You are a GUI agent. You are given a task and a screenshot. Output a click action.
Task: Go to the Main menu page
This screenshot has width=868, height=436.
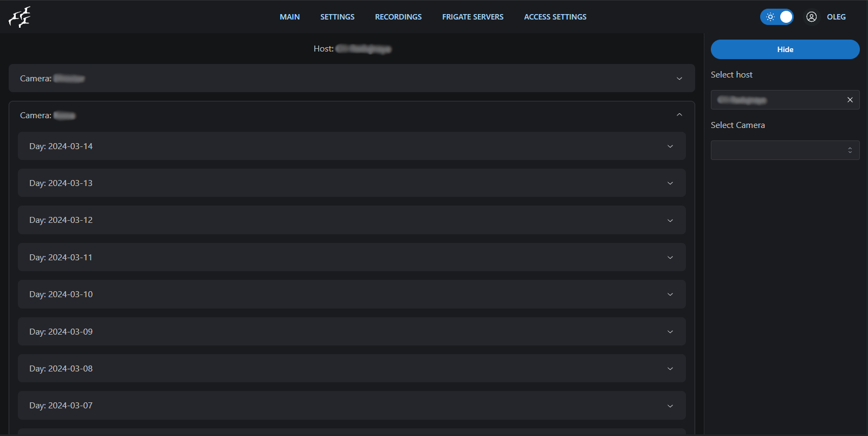(x=289, y=17)
